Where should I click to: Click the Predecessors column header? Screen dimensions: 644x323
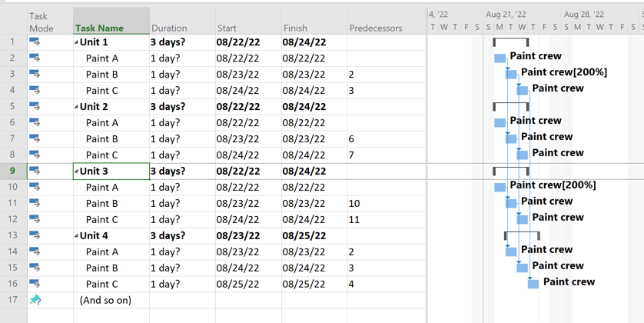pos(376,28)
